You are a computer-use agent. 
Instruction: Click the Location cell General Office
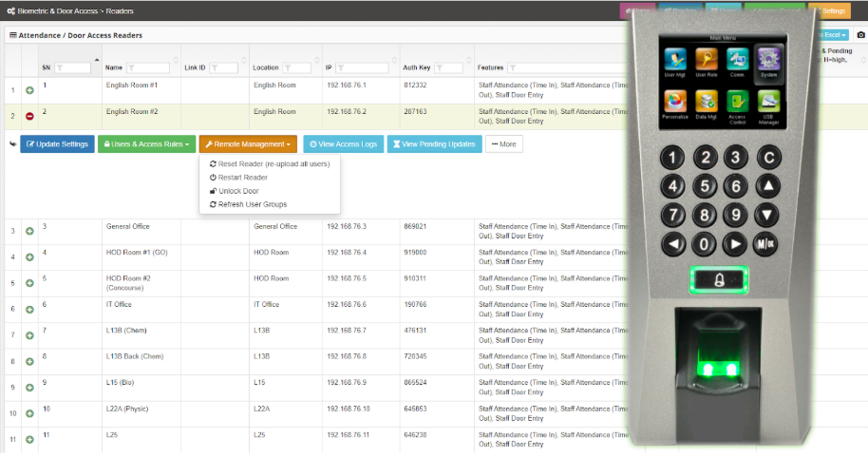click(x=275, y=226)
